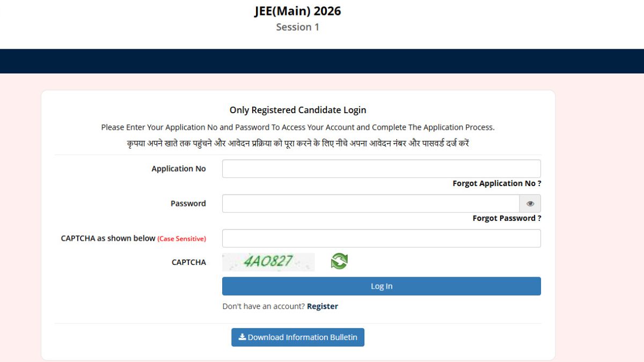Click the JEE(Main) 2026 heading

pos(298,11)
